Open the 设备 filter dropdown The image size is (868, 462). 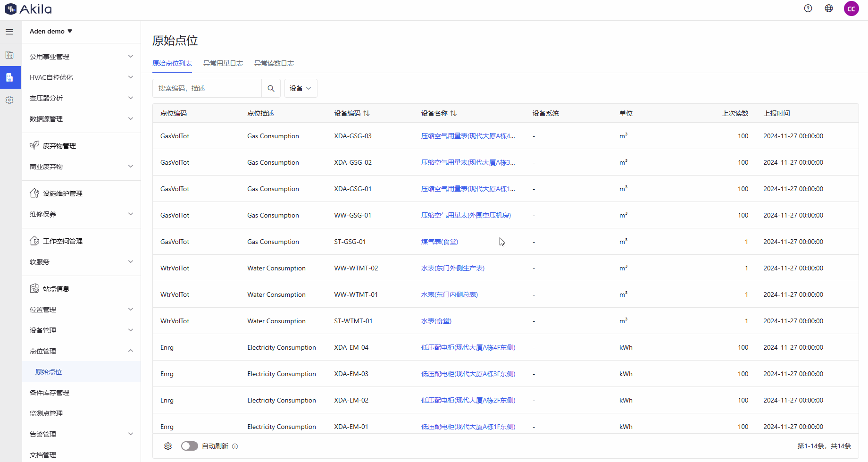[x=300, y=88]
